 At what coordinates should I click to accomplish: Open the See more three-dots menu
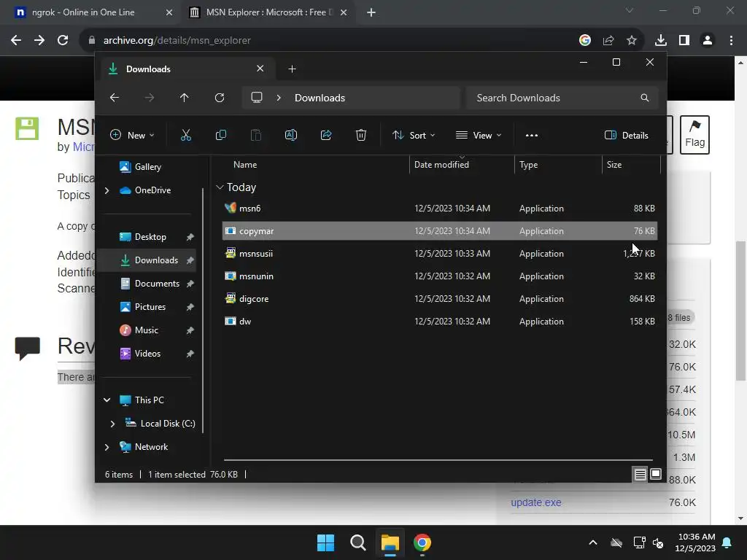coord(532,135)
